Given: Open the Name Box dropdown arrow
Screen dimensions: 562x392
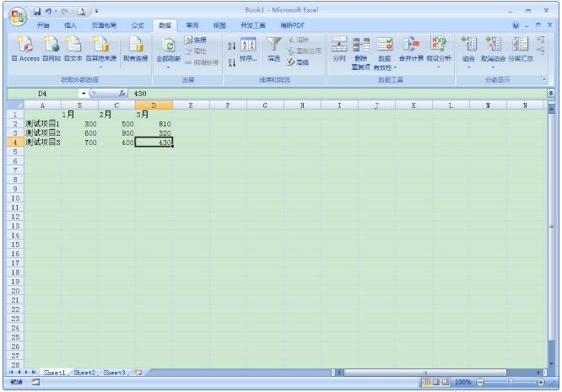Looking at the screenshot, I should (x=84, y=94).
